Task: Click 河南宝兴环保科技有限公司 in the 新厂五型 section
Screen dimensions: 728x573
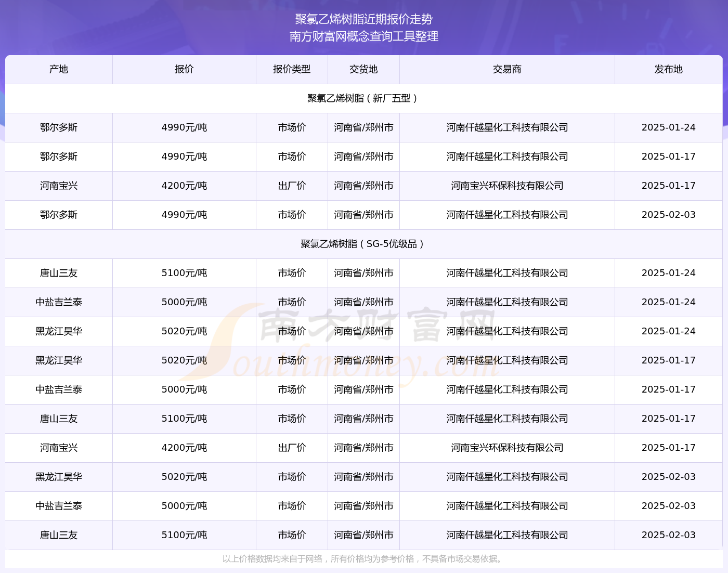Action: [x=507, y=186]
